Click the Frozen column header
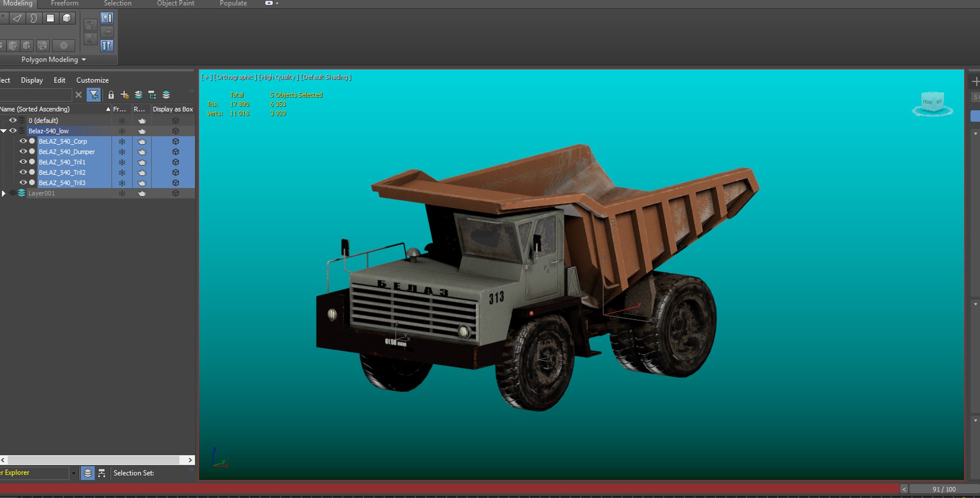 click(x=122, y=109)
